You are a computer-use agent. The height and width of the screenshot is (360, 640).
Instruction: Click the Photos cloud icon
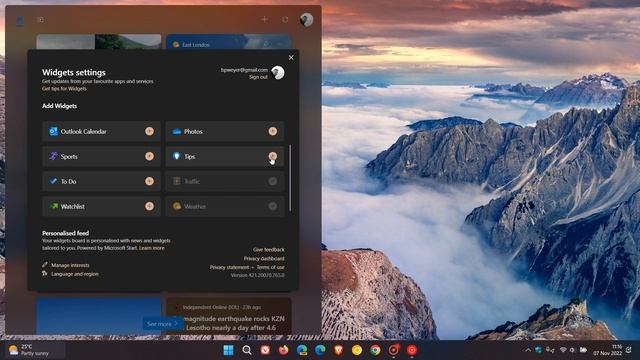point(177,131)
